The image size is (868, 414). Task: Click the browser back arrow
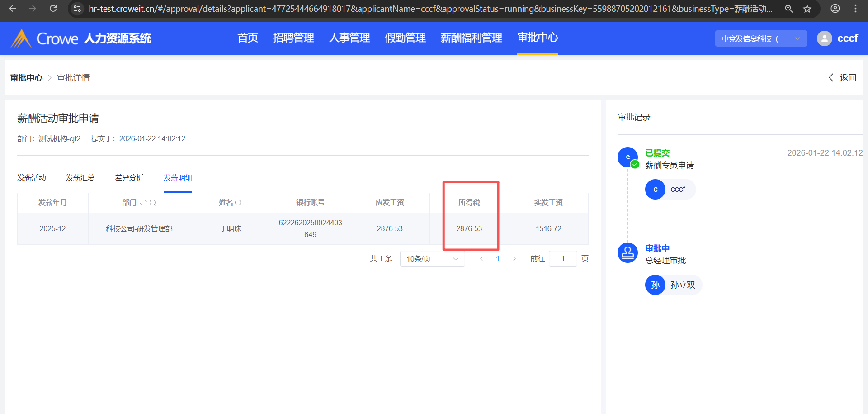click(x=13, y=9)
